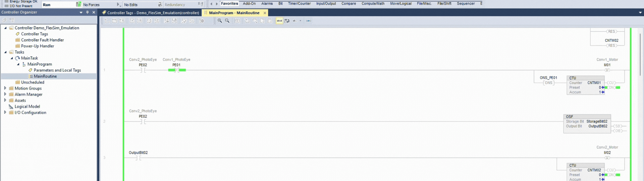This screenshot has height=181, width=644.
Task: Click the Run mode controller status icon
Action: pyautogui.click(x=78, y=4)
